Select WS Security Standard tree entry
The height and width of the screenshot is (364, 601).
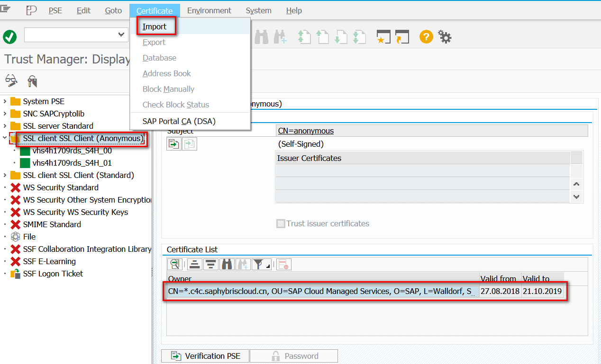[x=61, y=187]
